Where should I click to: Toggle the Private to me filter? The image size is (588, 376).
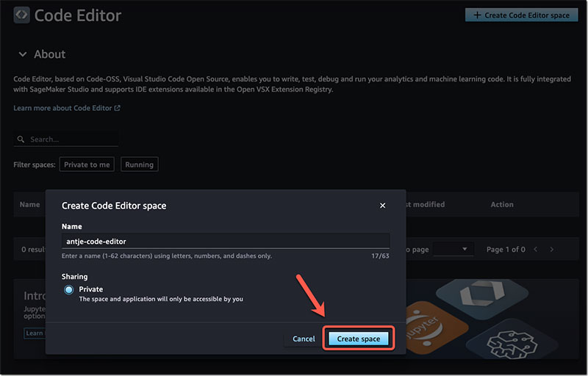click(87, 164)
